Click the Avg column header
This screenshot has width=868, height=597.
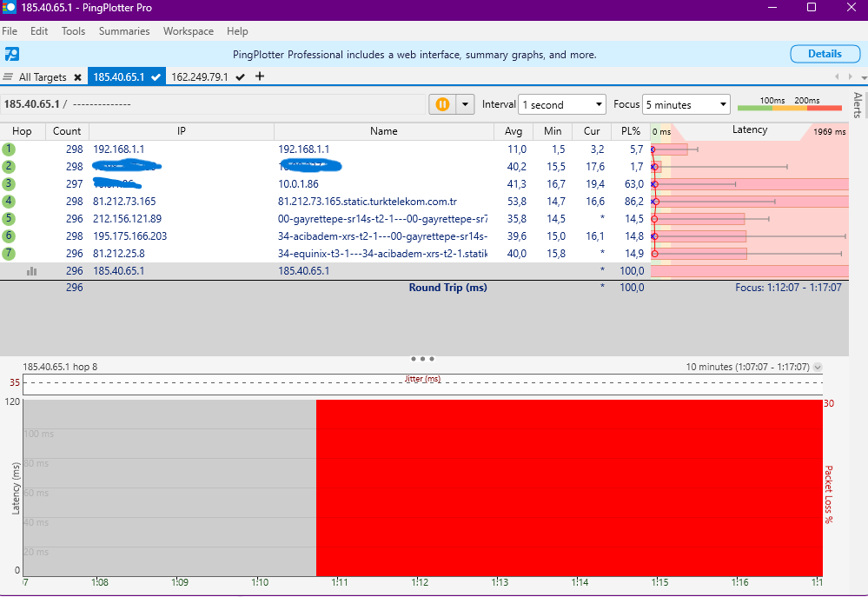[x=514, y=131]
